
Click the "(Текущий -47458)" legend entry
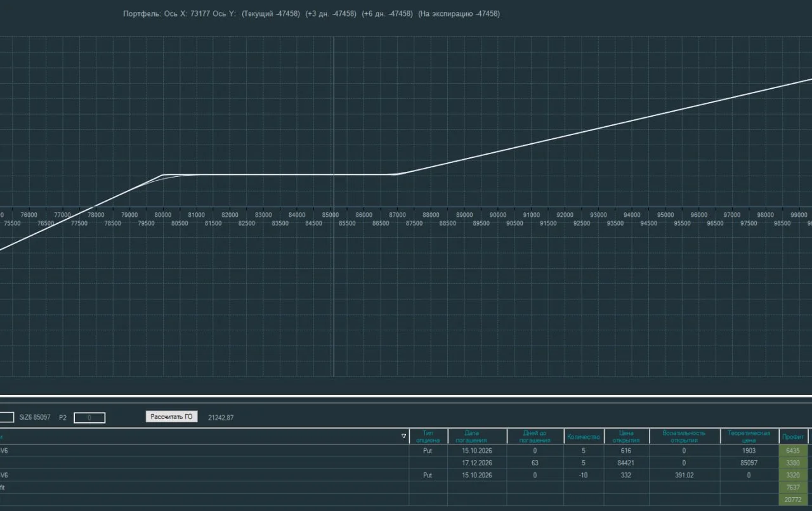point(271,14)
